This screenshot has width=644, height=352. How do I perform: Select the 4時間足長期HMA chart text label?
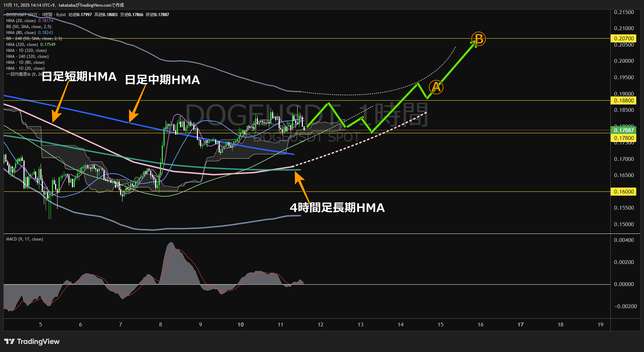(x=337, y=208)
